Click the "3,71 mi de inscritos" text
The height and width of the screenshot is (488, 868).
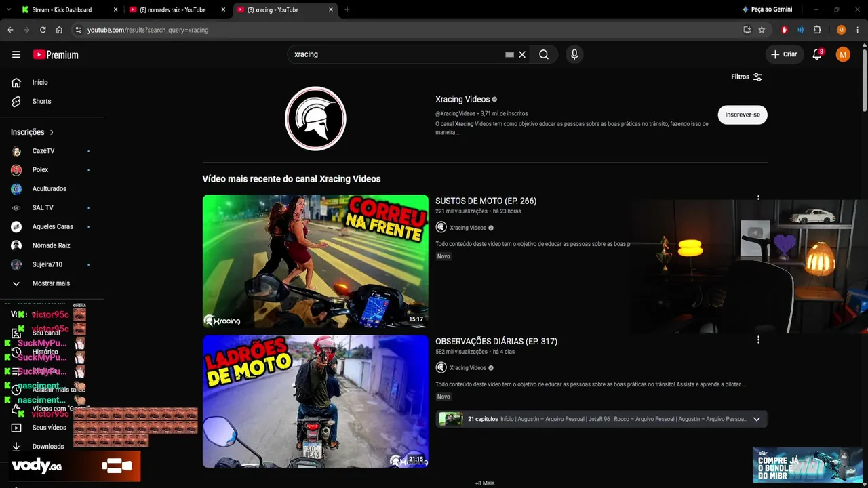tap(504, 113)
